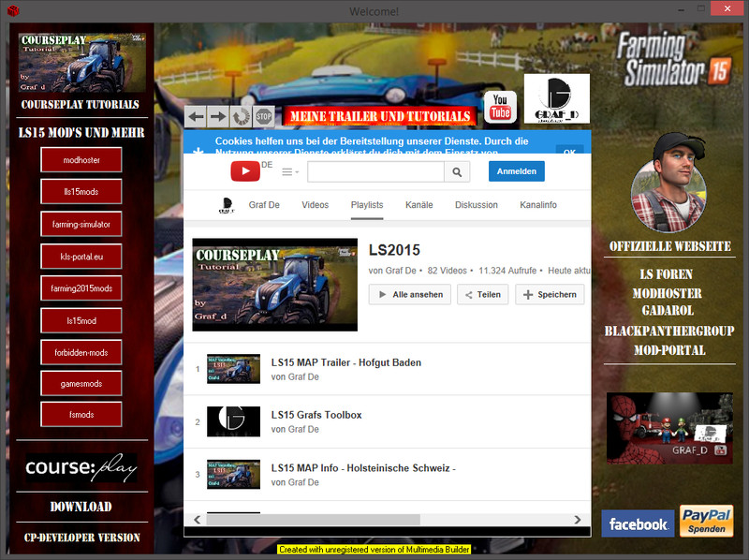Click the browser forward arrow icon

tap(218, 117)
